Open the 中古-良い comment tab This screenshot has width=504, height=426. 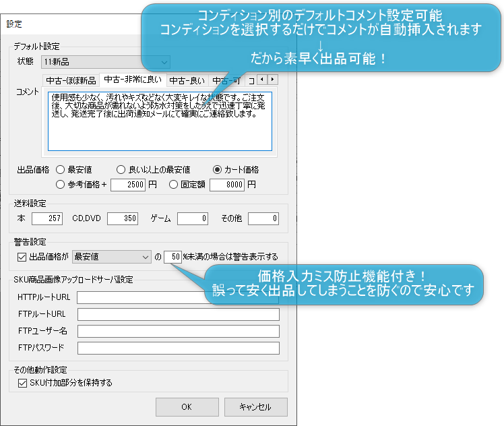coord(187,80)
